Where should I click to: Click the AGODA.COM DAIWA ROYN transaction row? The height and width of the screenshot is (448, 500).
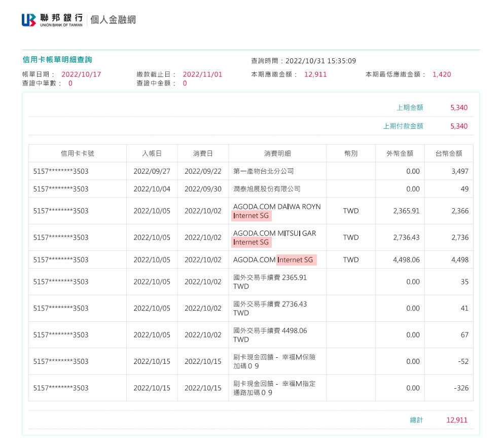(275, 206)
